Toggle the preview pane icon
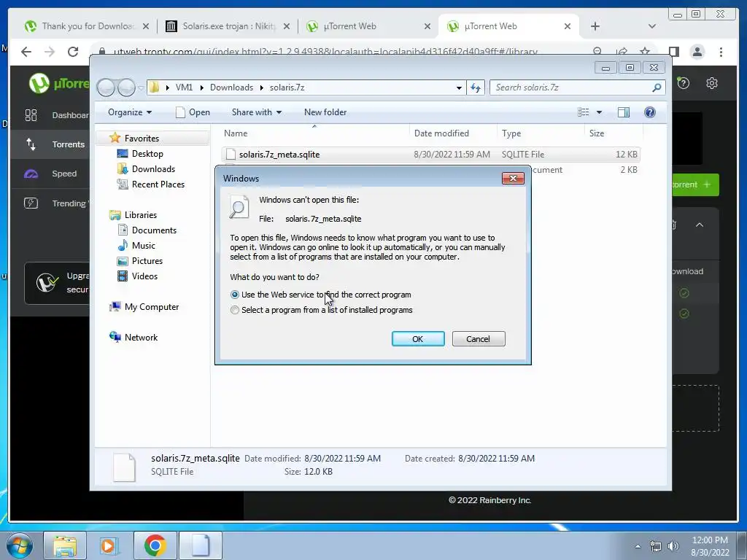Image resolution: width=747 pixels, height=560 pixels. 624,112
